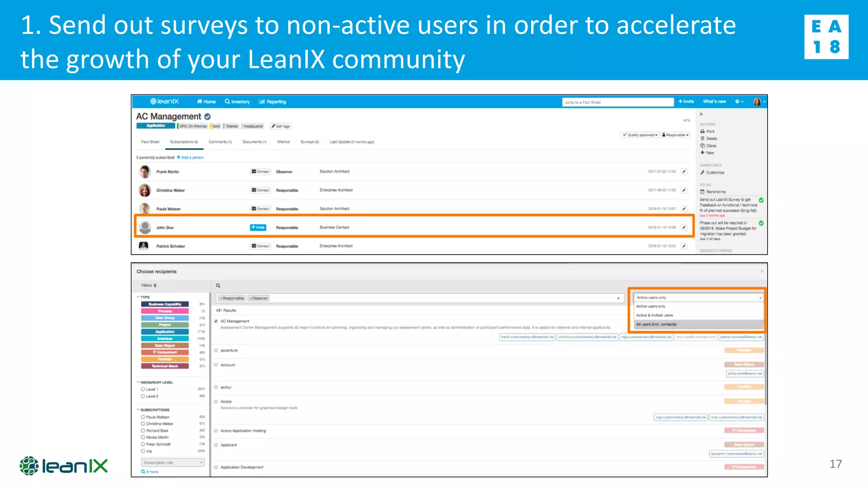Click the Customize wrench action
Screen dimensions: 868x488
tap(712, 172)
